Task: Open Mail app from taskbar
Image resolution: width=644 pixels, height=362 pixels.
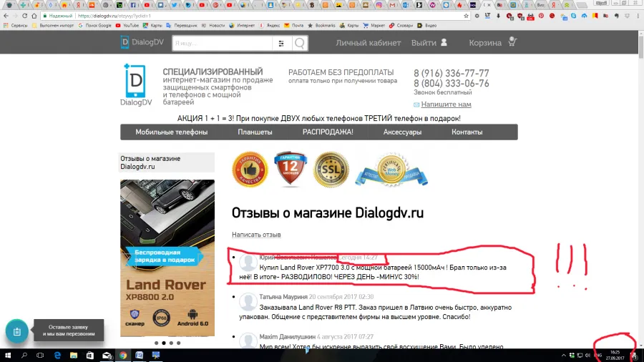Action: tap(107, 356)
